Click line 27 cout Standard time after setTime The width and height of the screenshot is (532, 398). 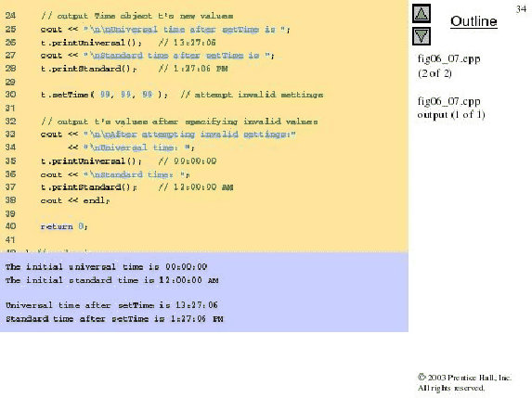point(158,56)
